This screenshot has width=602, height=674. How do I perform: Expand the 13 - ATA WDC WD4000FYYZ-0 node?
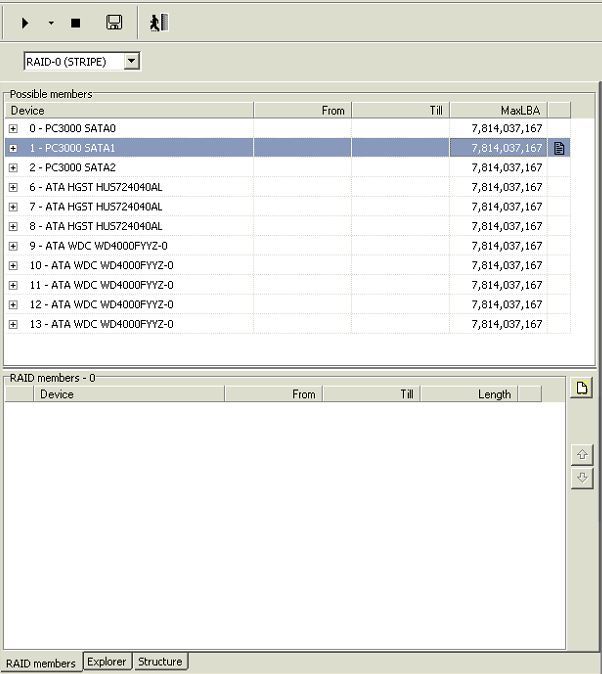(13, 324)
